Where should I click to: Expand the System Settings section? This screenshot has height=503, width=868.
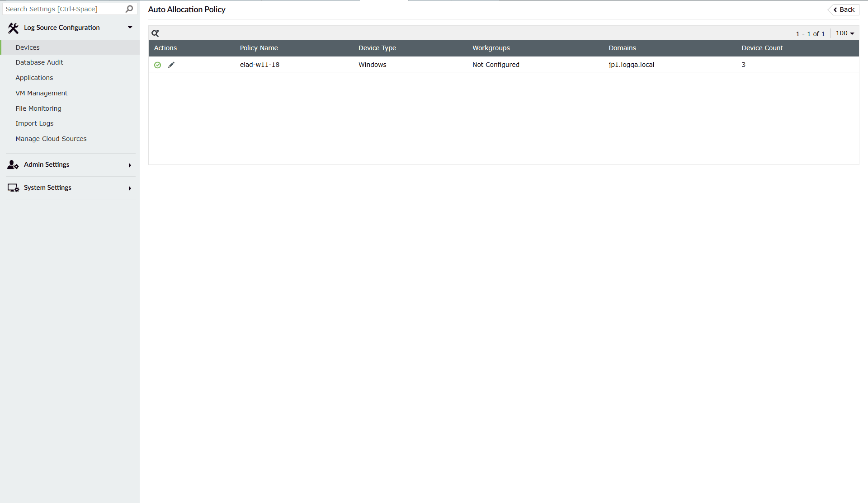coord(130,188)
